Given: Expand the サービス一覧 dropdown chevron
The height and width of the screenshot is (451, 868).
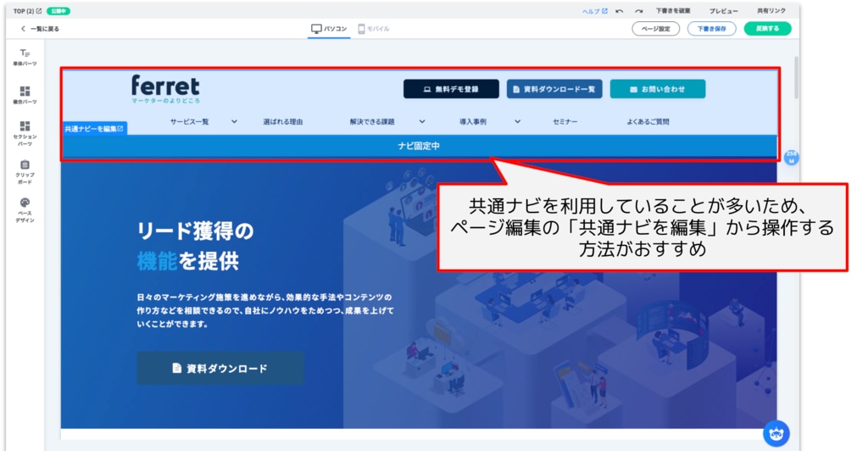Looking at the screenshot, I should click(x=235, y=121).
